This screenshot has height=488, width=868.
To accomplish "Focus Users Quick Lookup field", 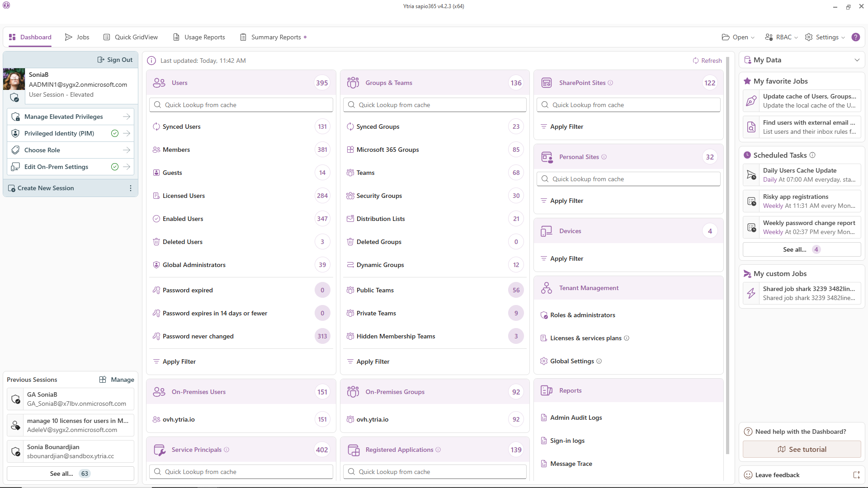I will pyautogui.click(x=241, y=105).
